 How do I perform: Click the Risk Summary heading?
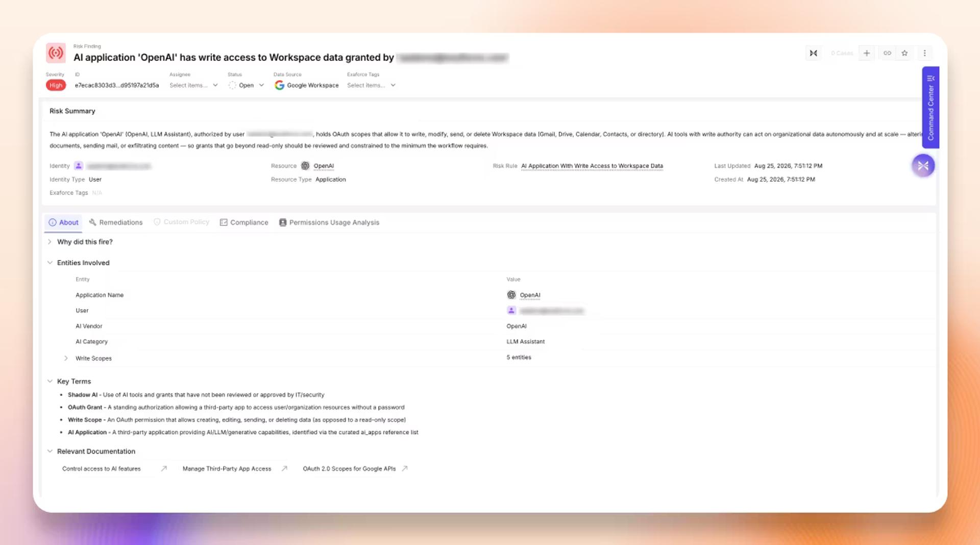click(x=72, y=111)
